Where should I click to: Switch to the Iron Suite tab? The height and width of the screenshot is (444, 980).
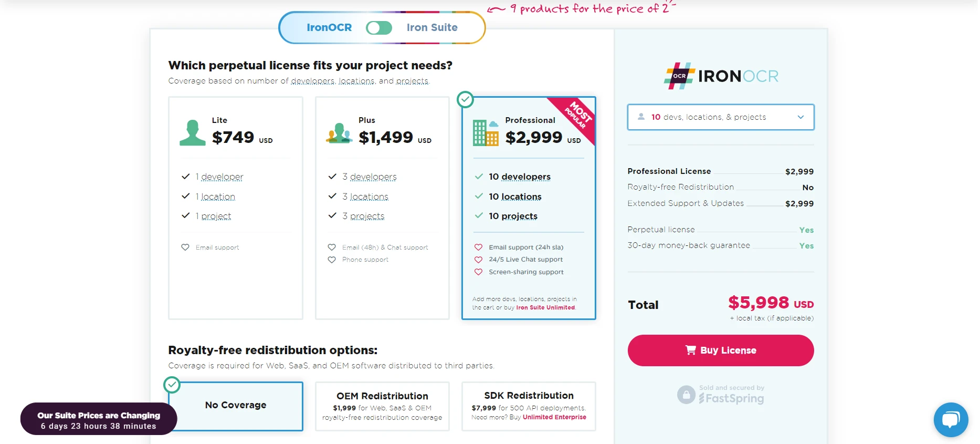point(432,28)
